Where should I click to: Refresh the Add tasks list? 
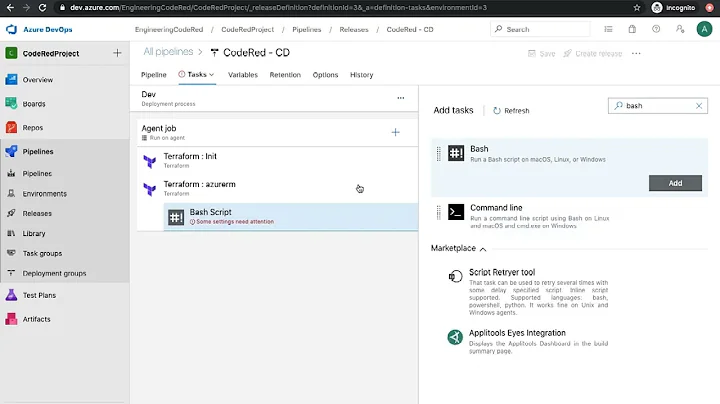click(511, 111)
